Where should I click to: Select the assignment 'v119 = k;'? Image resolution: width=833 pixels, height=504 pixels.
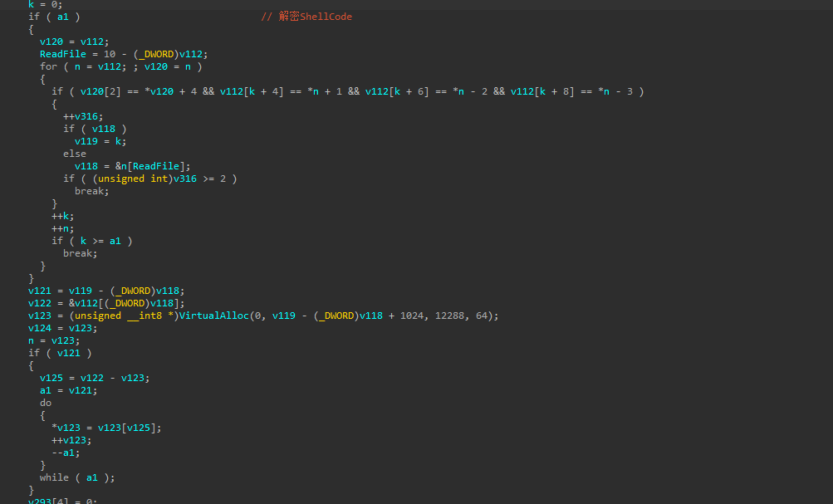[x=101, y=141]
